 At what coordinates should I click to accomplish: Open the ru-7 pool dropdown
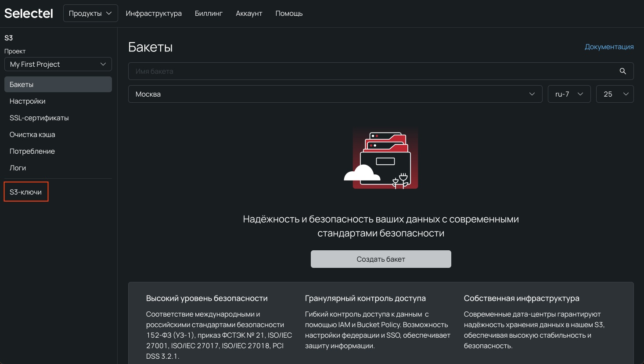pos(569,94)
